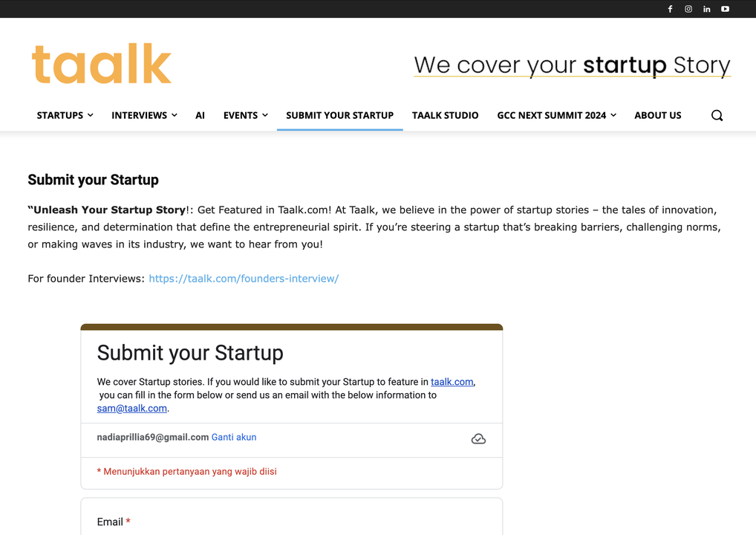
Task: Open the founders-interview link
Action: coord(244,279)
